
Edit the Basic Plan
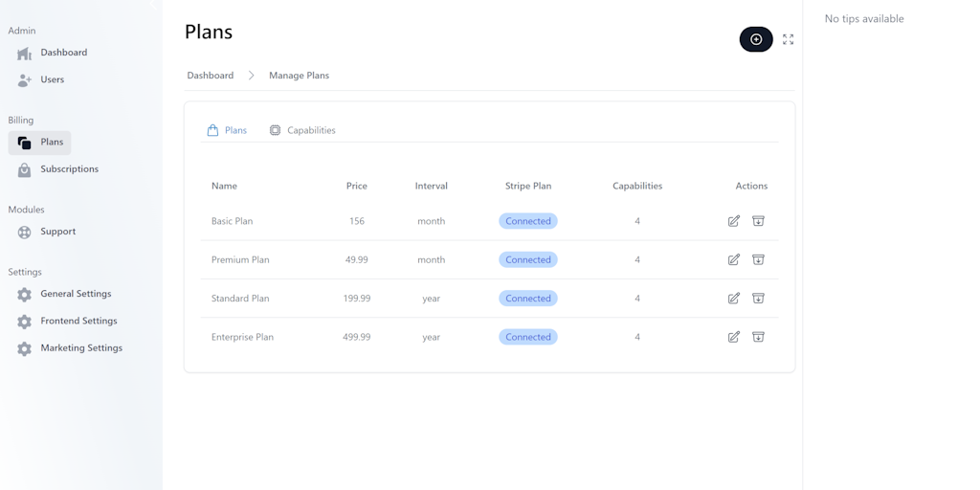pyautogui.click(x=733, y=221)
